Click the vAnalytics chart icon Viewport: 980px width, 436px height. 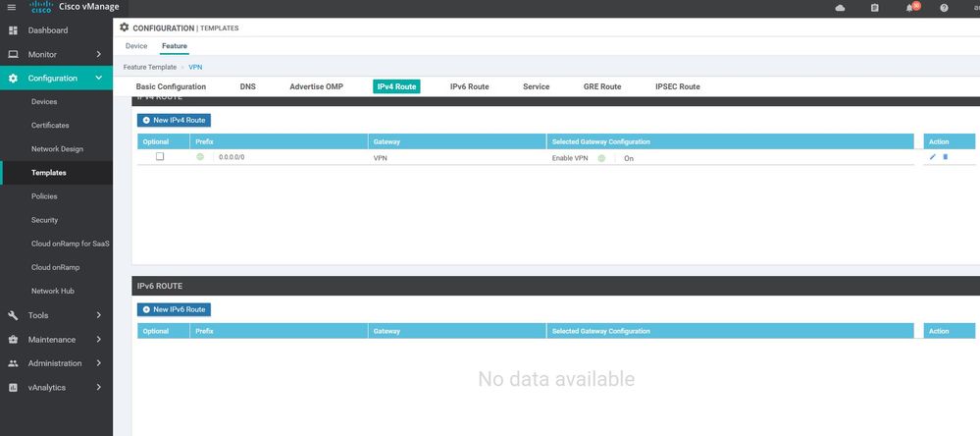click(x=13, y=388)
